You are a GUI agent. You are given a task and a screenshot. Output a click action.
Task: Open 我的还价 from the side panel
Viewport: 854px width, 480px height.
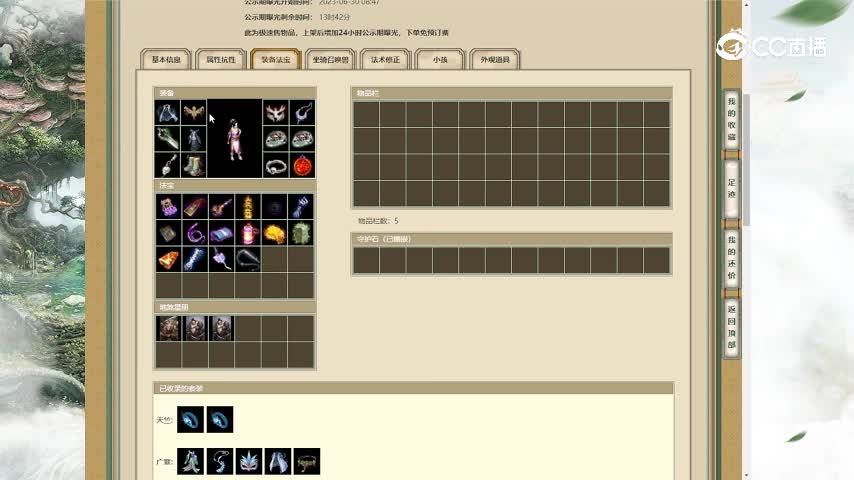pyautogui.click(x=731, y=258)
